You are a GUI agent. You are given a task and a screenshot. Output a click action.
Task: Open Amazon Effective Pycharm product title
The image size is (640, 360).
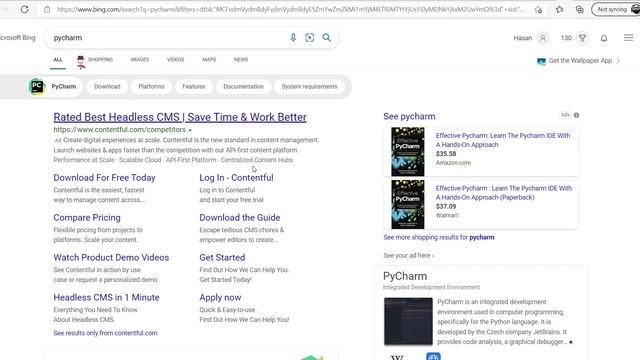tap(503, 140)
